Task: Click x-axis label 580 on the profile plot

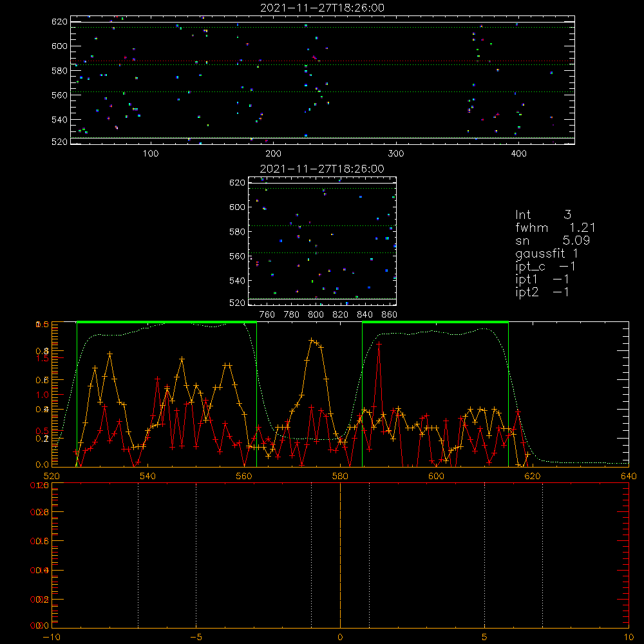Action: coord(340,477)
